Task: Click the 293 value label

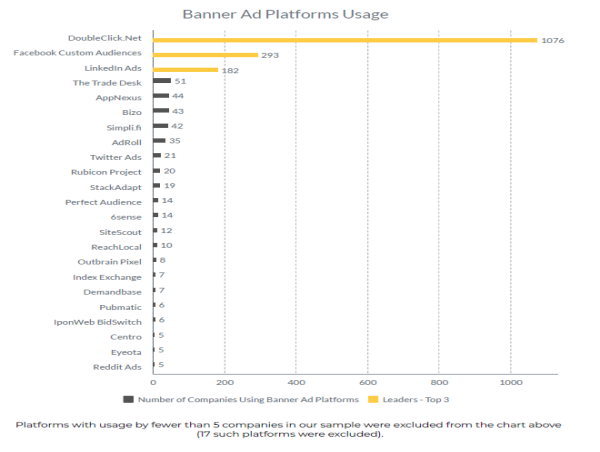Action: (x=270, y=55)
